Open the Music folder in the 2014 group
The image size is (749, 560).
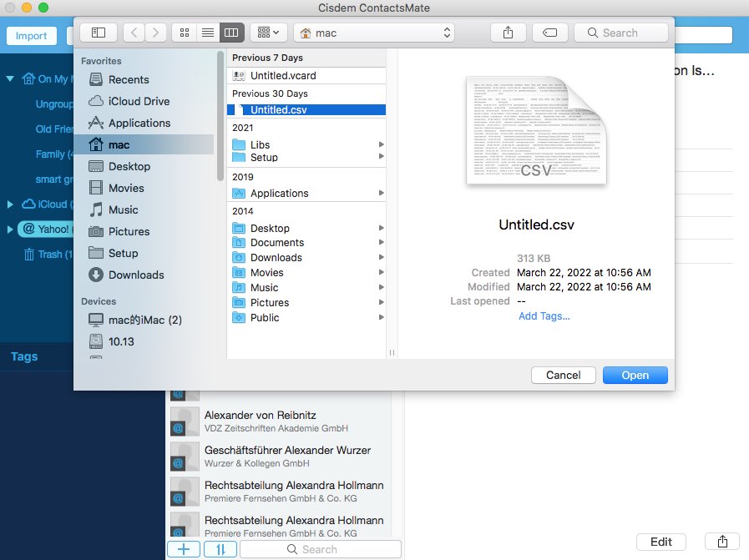click(x=306, y=287)
